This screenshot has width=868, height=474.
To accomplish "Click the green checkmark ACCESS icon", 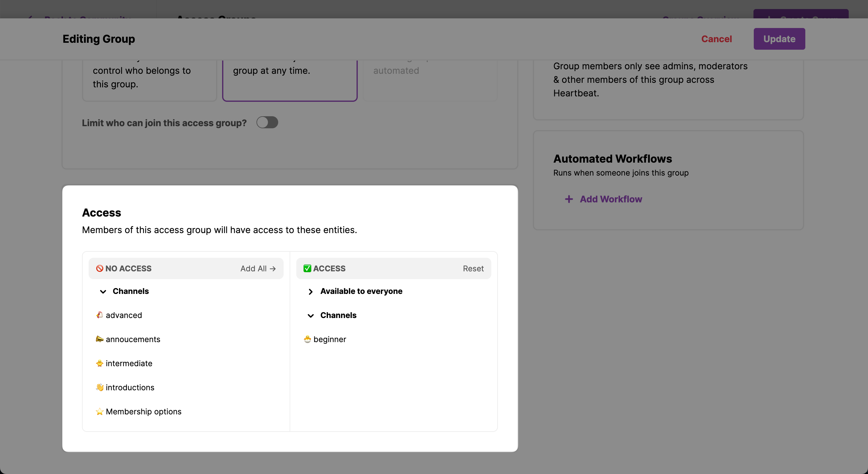I will pyautogui.click(x=307, y=268).
